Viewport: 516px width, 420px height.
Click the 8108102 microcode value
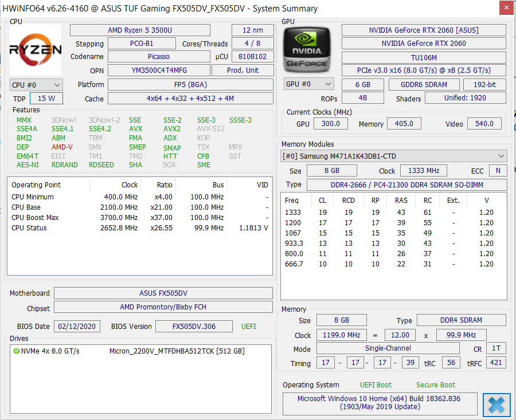[x=252, y=57]
